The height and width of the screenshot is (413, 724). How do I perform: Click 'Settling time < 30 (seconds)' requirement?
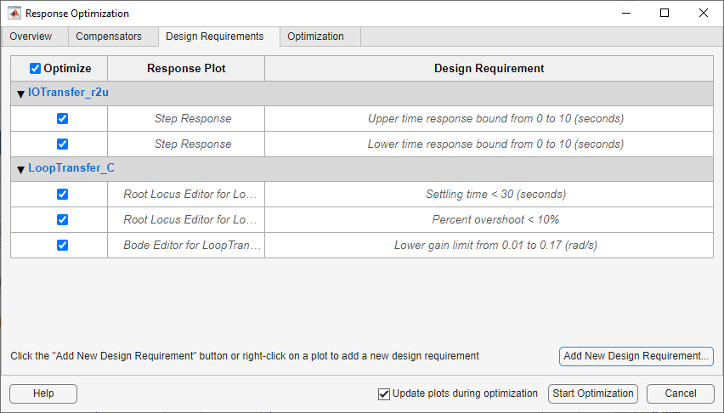(495, 194)
